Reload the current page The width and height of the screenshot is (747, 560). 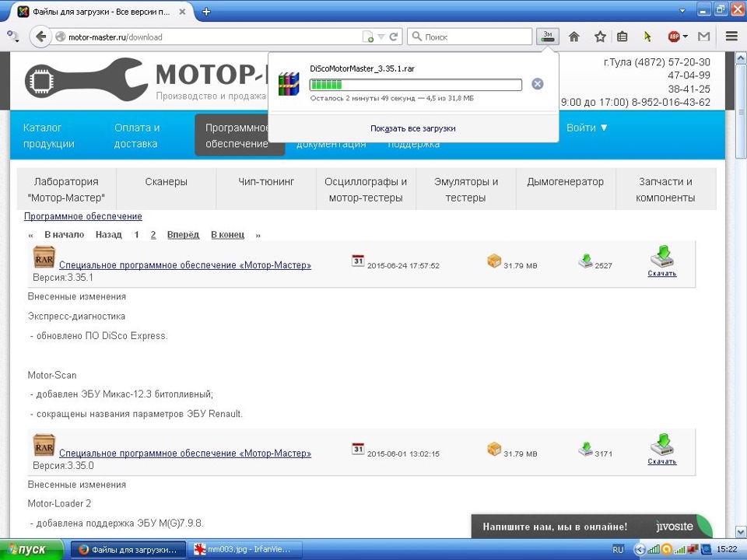[394, 37]
